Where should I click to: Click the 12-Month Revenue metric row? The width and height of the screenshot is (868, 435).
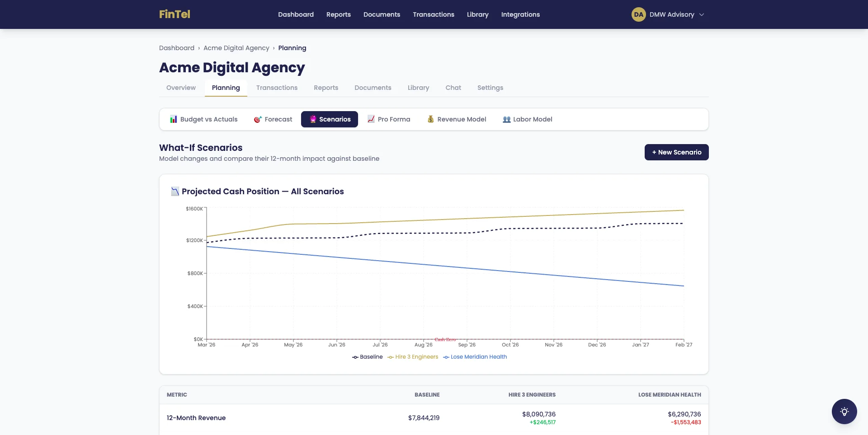pyautogui.click(x=196, y=418)
